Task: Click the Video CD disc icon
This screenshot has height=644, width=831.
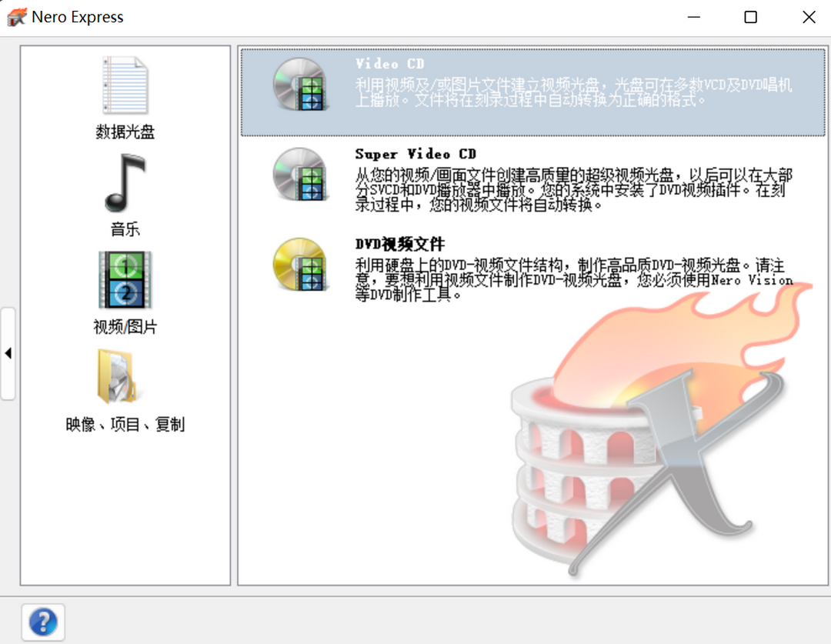Action: [x=300, y=85]
